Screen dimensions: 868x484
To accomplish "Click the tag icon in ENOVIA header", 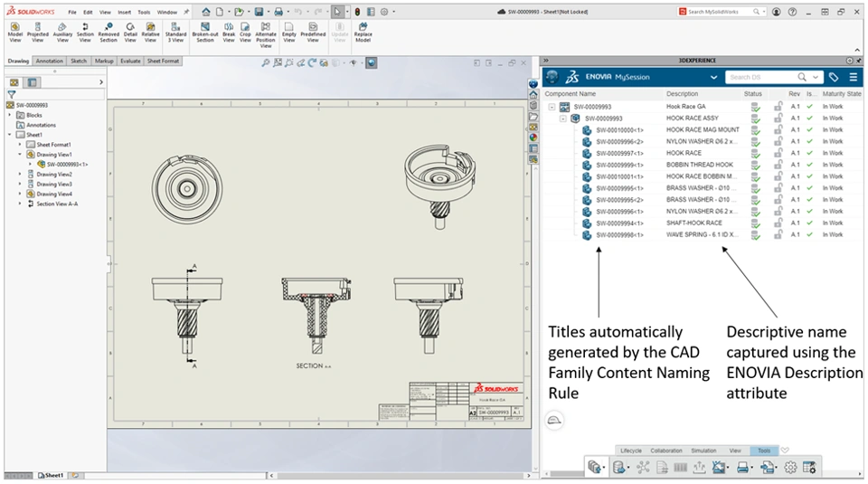I will point(834,78).
